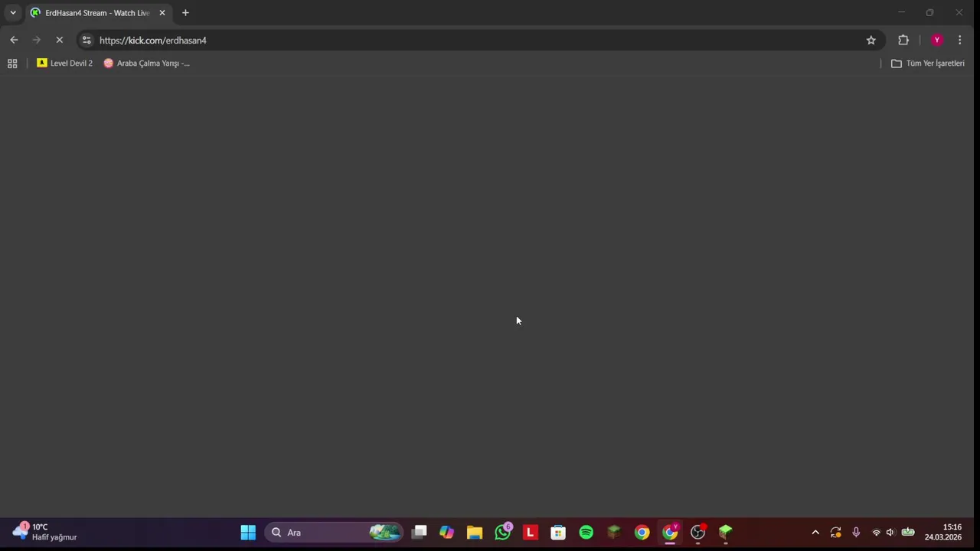The height and width of the screenshot is (551, 980).
Task: Open the Tüm Yer İşaretleri folder
Action: pyautogui.click(x=928, y=64)
